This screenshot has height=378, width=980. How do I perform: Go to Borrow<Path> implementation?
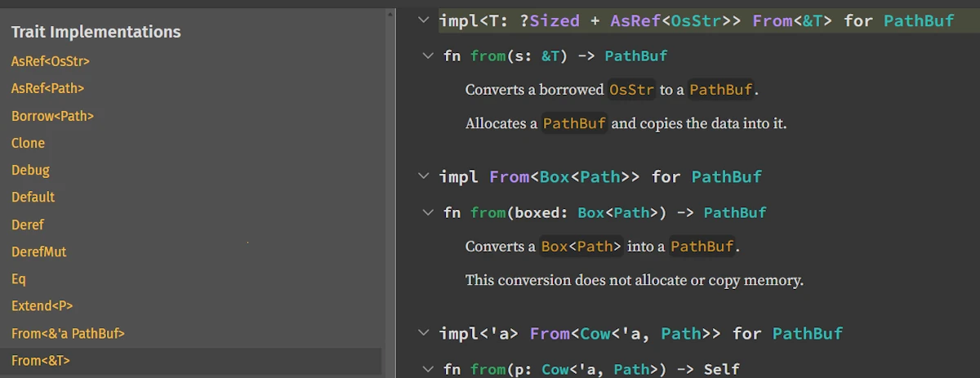(52, 116)
